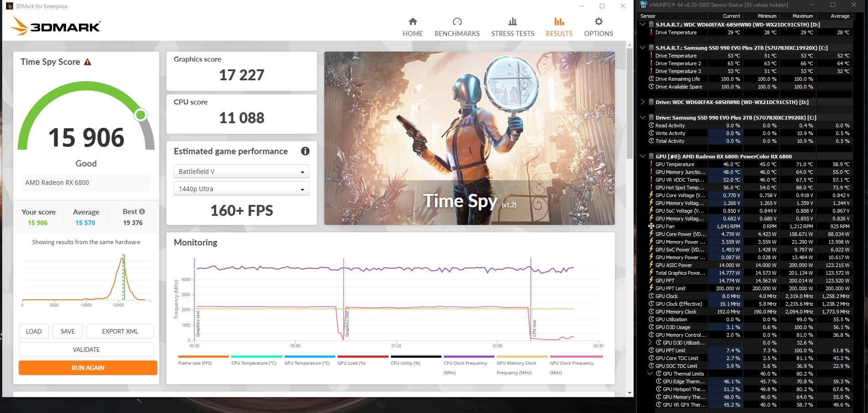Screen dimensions: 868x413
Task: Click the Graphics score value 17 227
Action: pos(242,75)
